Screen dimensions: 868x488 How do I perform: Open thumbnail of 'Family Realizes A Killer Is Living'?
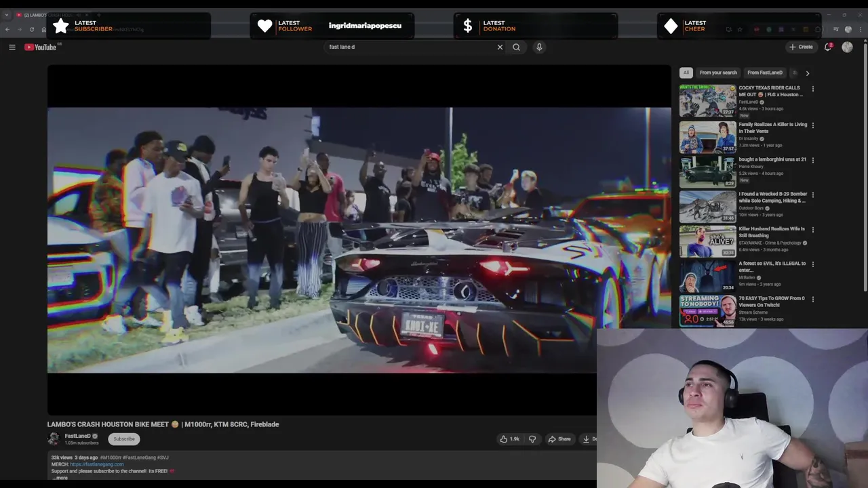[707, 137]
